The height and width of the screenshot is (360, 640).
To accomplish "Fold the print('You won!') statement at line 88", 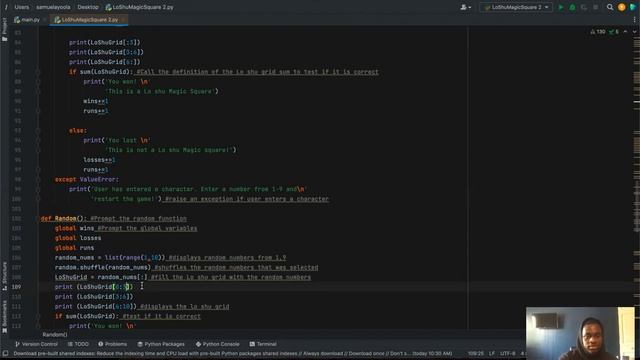I will coord(38,82).
